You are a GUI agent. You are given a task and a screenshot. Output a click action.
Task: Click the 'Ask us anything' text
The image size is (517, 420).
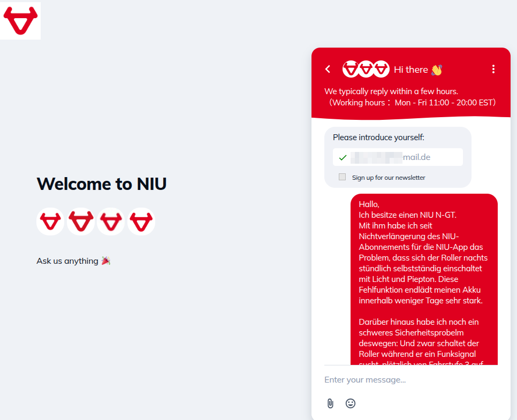[x=67, y=261]
